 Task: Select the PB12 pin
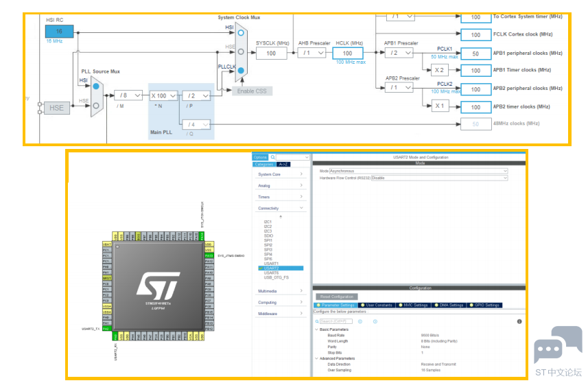point(209,329)
